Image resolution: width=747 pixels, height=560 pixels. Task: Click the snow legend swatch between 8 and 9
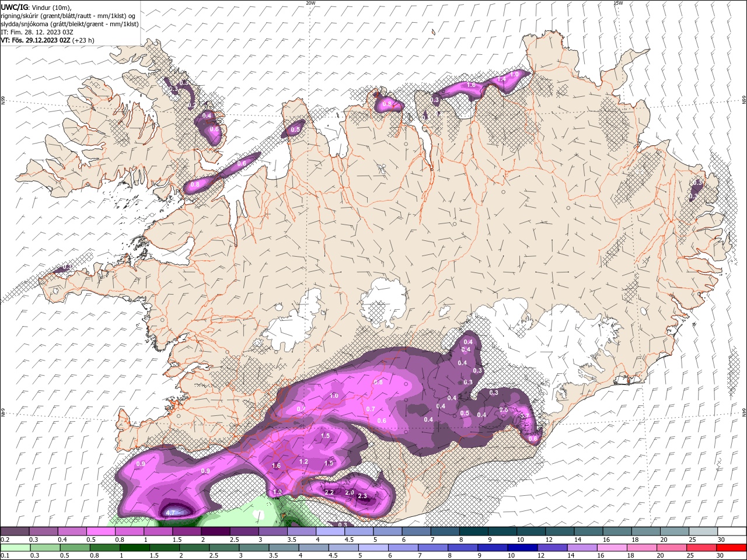pos(474,531)
